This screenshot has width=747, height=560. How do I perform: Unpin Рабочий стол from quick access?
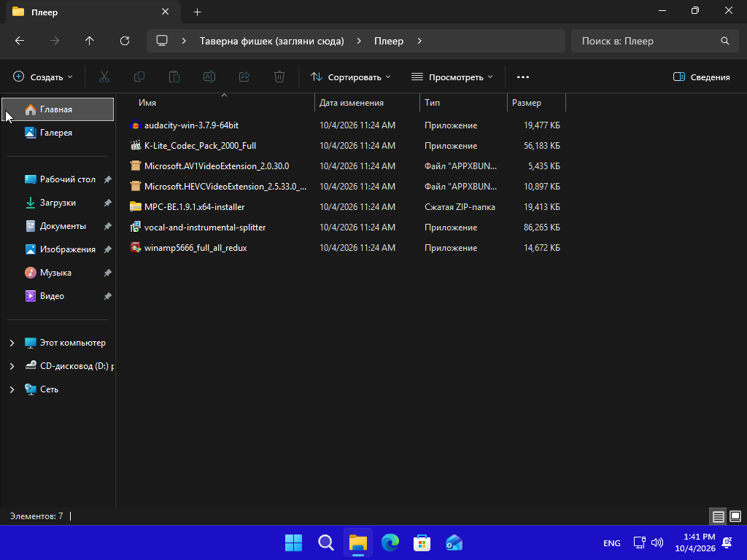108,179
